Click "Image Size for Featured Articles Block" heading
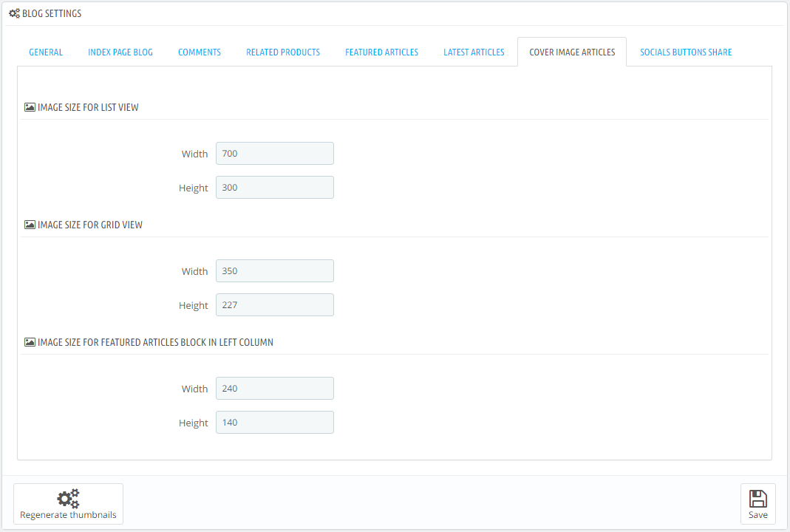 156,342
